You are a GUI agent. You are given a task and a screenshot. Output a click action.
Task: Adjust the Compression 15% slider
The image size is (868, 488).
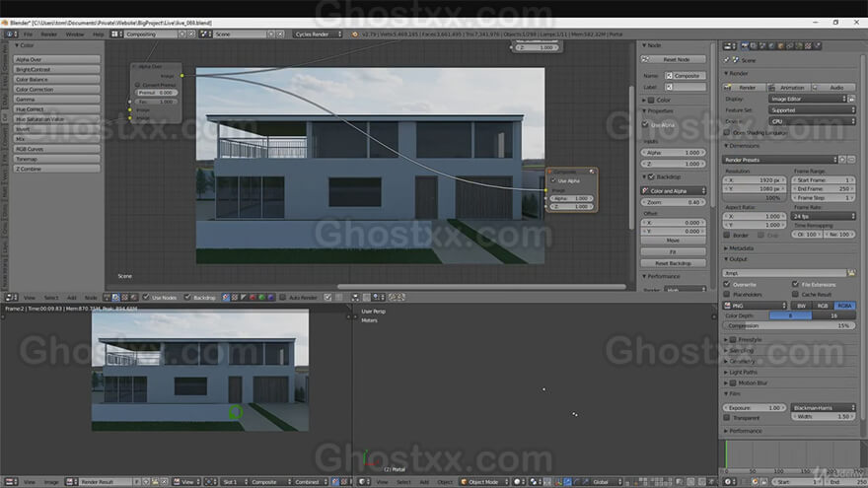pyautogui.click(x=789, y=326)
